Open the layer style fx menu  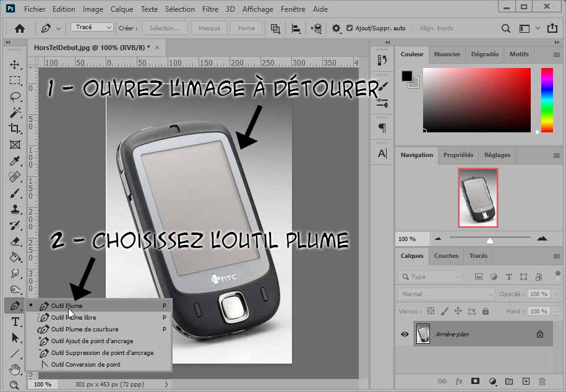pos(459,381)
